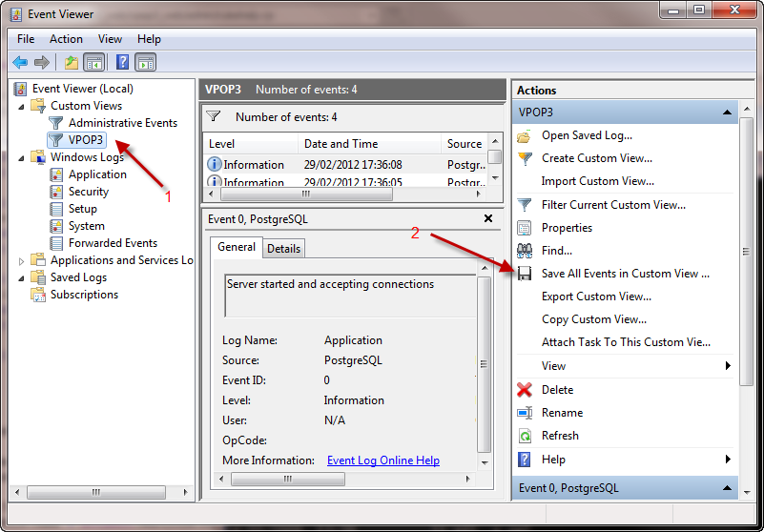Click the Administrative Events funnel icon
The height and width of the screenshot is (532, 764).
[x=56, y=123]
